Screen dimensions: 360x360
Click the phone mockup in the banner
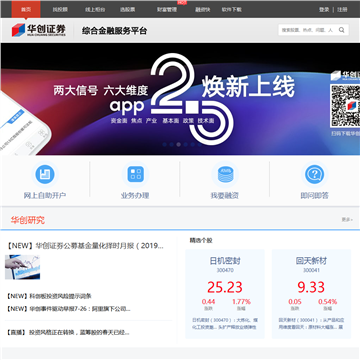tap(25, 123)
